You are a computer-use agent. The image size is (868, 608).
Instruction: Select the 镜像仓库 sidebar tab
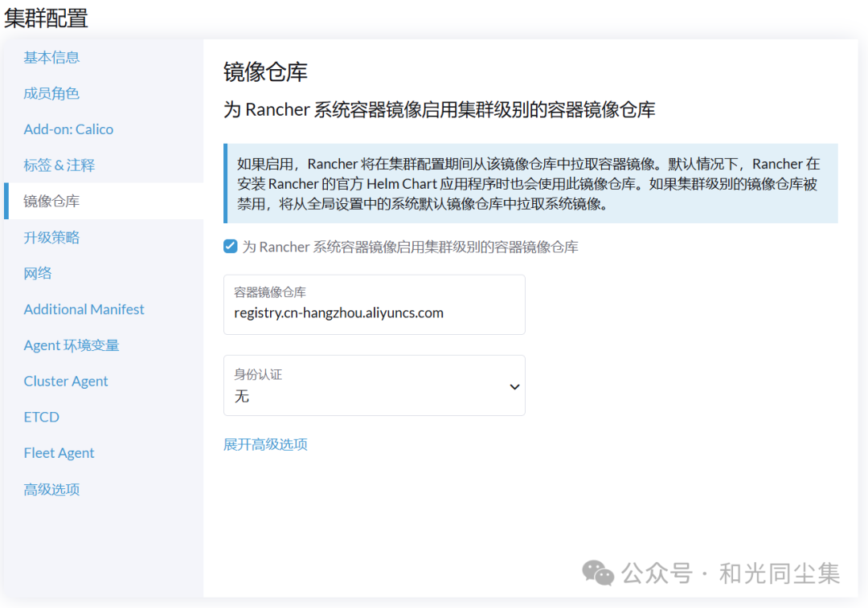click(104, 201)
